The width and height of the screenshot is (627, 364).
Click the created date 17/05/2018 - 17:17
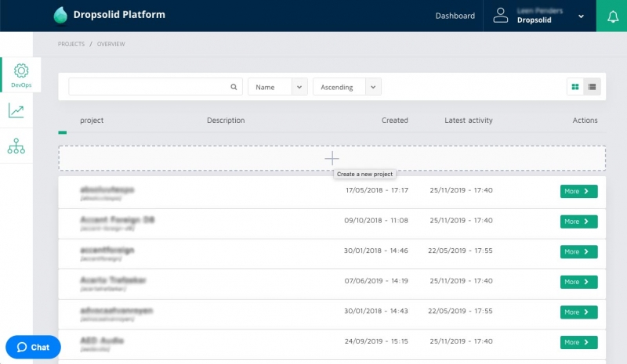click(377, 190)
